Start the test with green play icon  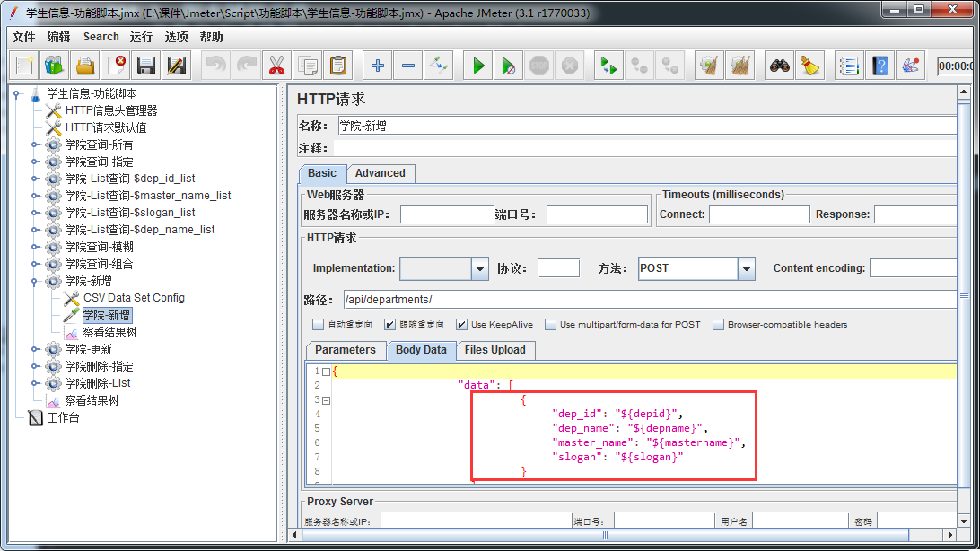pos(478,66)
